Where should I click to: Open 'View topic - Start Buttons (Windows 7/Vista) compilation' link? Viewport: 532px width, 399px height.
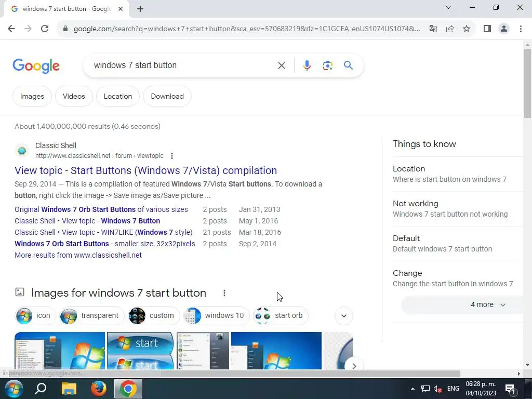[x=145, y=170]
